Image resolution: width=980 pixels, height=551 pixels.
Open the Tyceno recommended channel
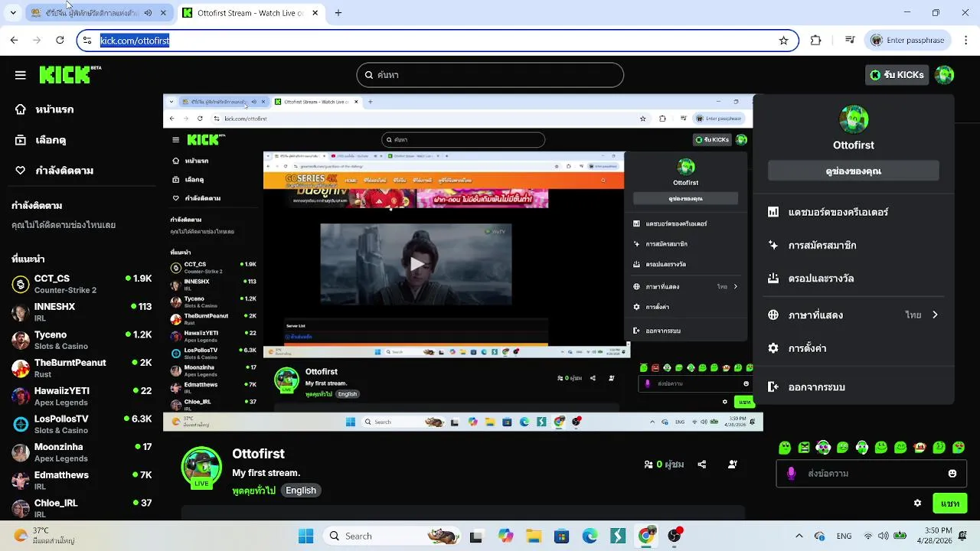(82, 341)
